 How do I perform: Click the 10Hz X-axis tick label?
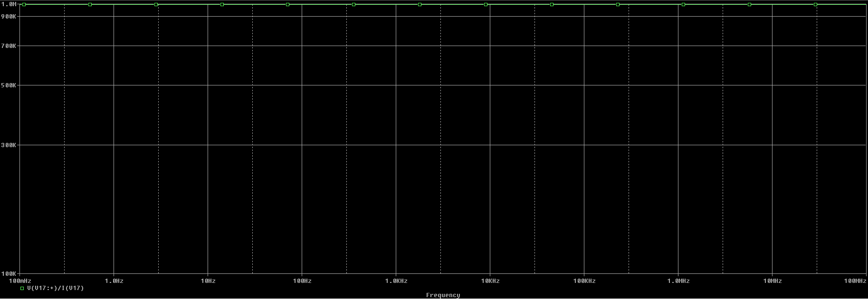[208, 281]
